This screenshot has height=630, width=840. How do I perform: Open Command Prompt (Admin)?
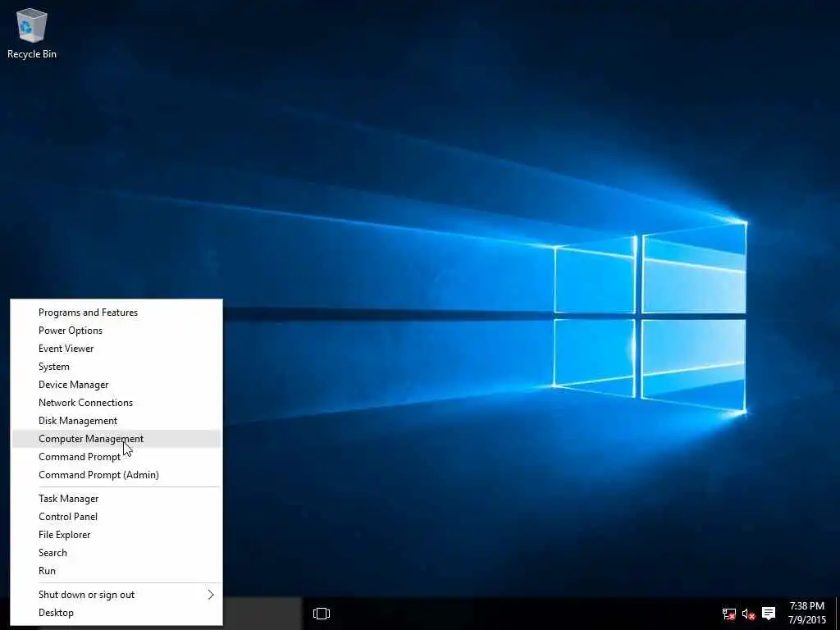[116, 475]
